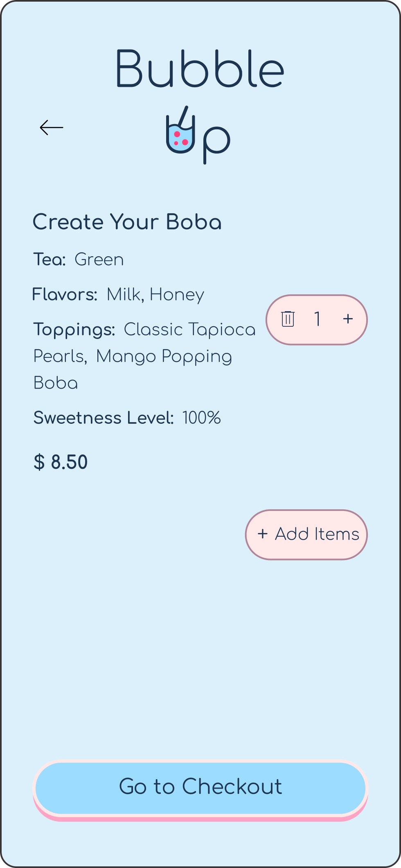Tap the Classic Tapioca topping text
Image resolution: width=401 pixels, height=868 pixels.
190,330
